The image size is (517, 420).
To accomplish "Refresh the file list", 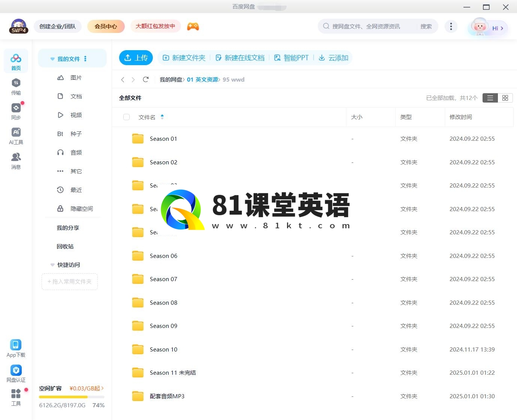I will coord(146,79).
